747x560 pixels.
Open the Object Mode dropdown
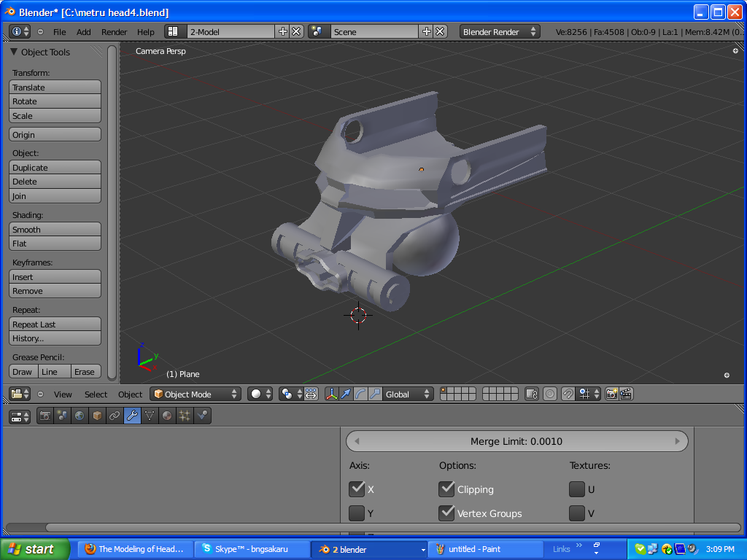pos(196,394)
